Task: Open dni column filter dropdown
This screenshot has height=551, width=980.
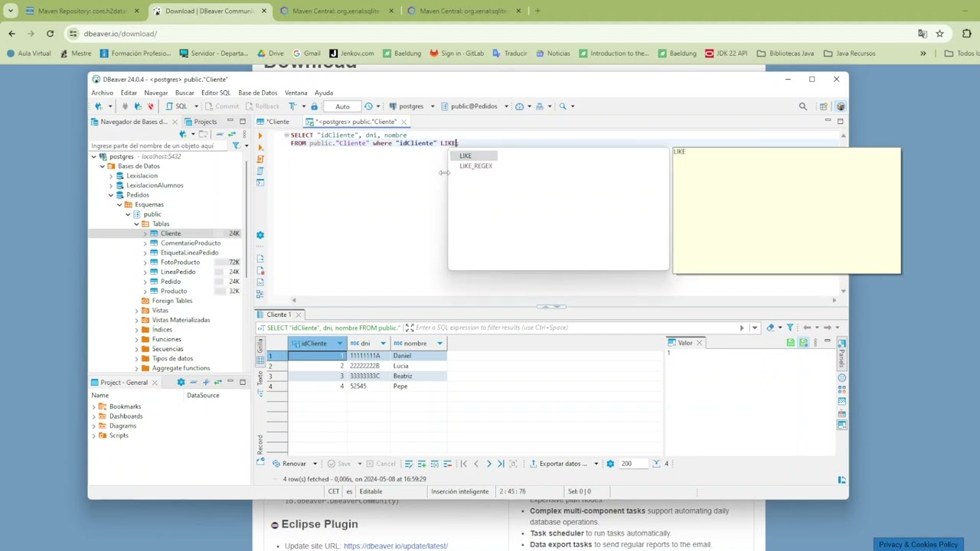Action: (x=383, y=344)
